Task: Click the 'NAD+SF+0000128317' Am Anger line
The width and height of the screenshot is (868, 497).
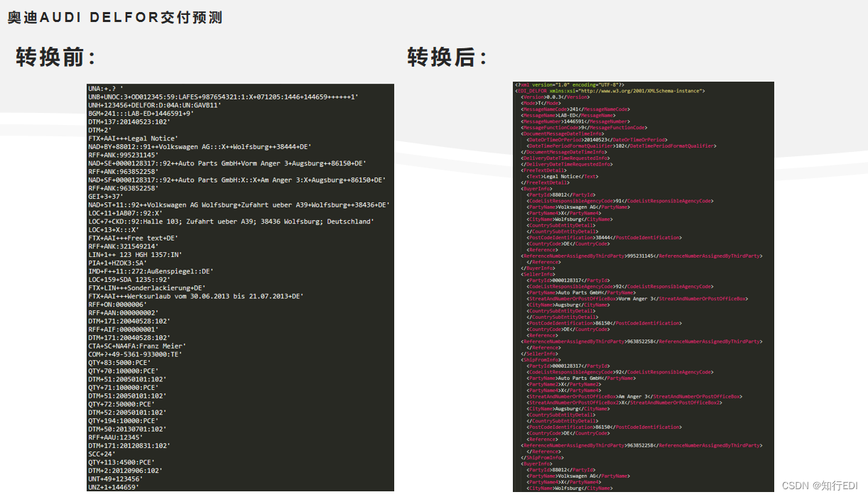Action: [x=237, y=180]
